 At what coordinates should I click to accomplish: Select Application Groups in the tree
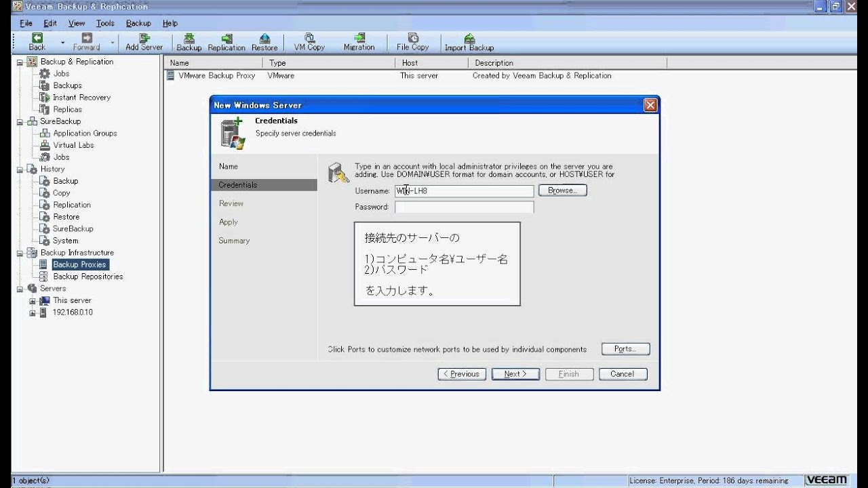coord(85,134)
